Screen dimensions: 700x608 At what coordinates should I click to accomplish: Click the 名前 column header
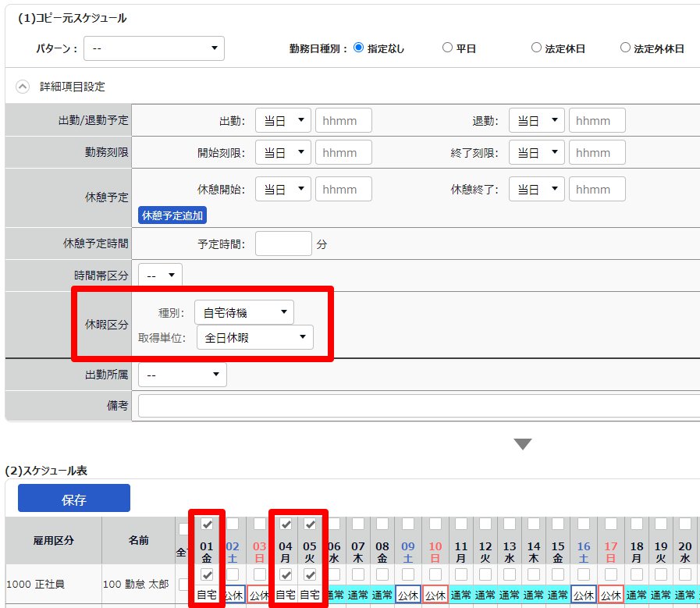pos(138,541)
